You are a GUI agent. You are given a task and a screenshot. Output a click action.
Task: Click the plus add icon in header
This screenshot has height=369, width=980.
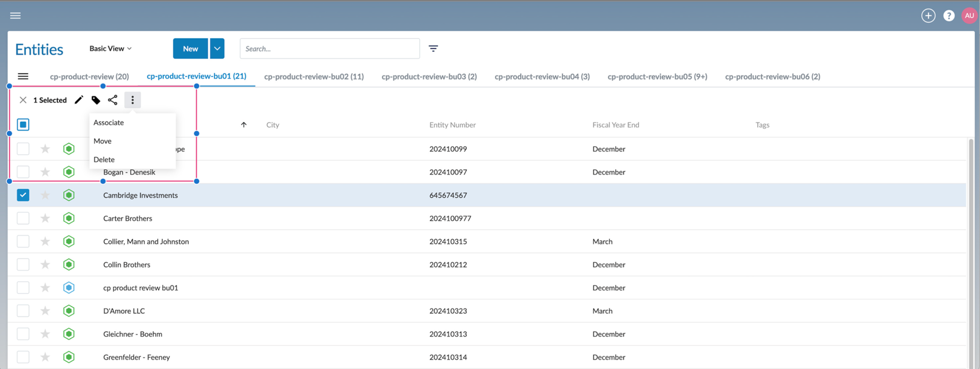point(928,16)
